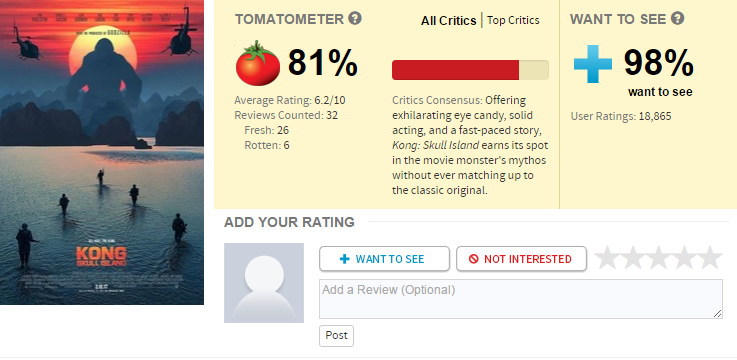Click the fresh red tomato icon
This screenshot has width=737, height=360.
[258, 63]
